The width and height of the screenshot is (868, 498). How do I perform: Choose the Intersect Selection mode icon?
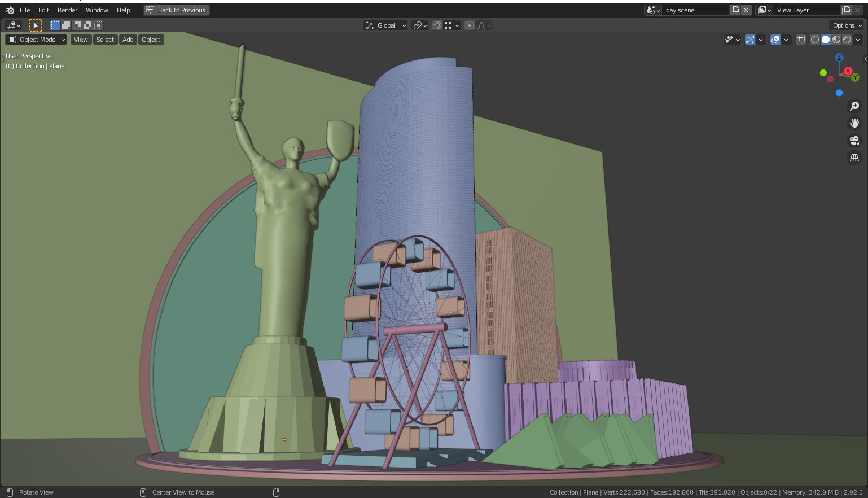(98, 25)
